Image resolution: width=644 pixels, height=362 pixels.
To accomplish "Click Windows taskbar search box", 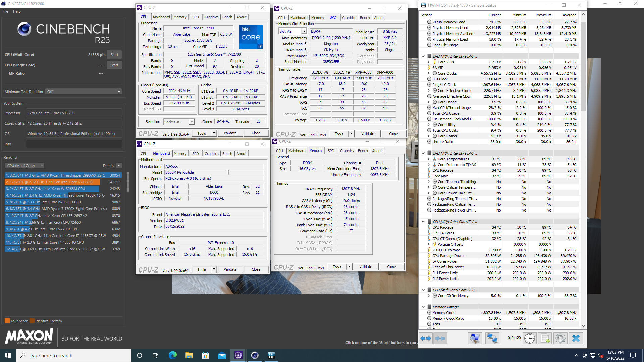I will point(74,355).
